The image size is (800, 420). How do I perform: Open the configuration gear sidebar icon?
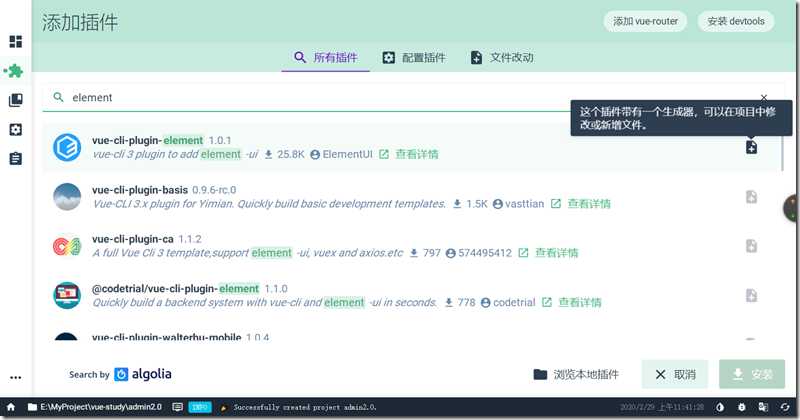(x=16, y=129)
